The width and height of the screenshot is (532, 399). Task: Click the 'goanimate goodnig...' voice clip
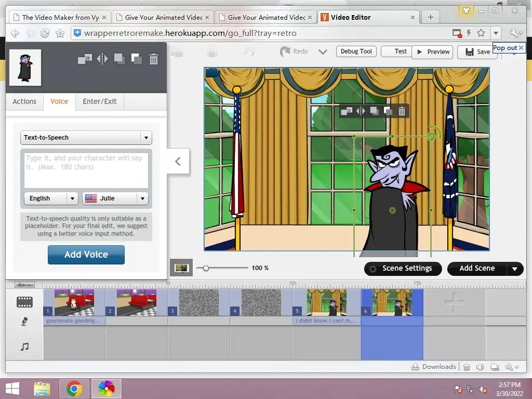(x=74, y=321)
